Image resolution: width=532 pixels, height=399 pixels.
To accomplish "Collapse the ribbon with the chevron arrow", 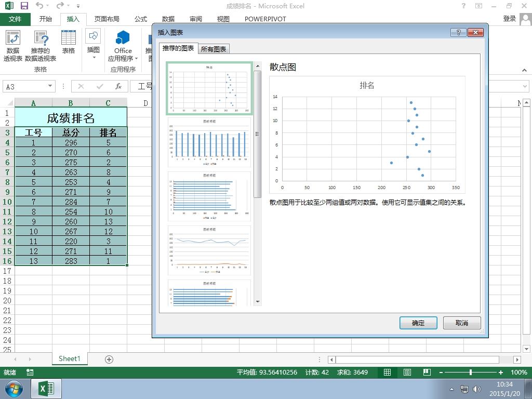I will (x=525, y=70).
